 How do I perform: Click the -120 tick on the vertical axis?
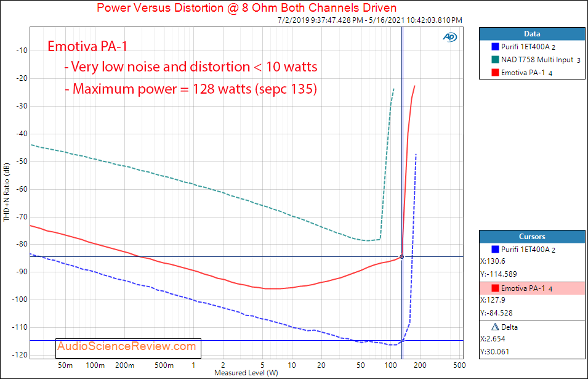click(20, 354)
